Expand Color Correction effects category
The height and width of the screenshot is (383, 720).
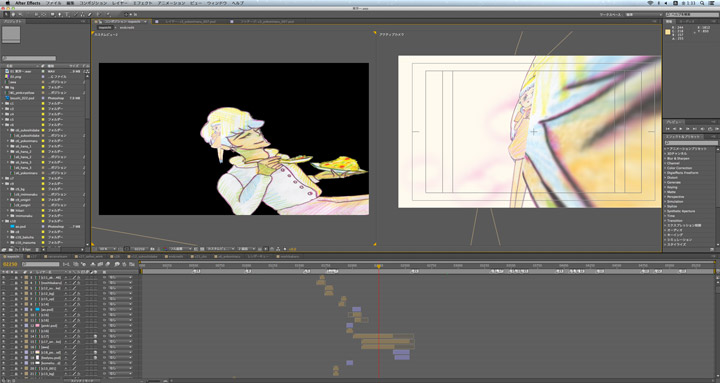pyautogui.click(x=665, y=168)
